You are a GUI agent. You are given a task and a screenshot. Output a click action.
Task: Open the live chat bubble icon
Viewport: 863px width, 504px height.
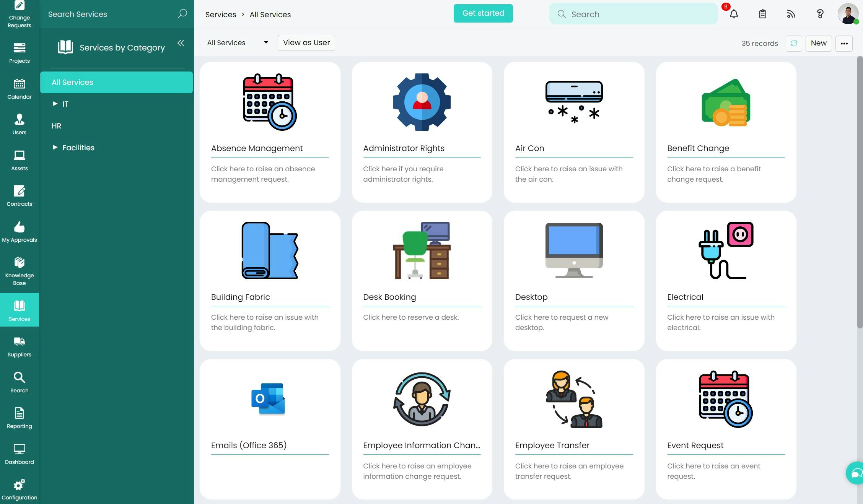(856, 473)
